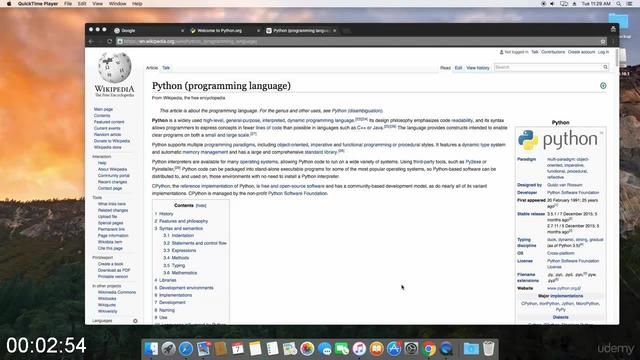Open Calendar icon in dock
The height and width of the screenshot is (360, 640).
(x=238, y=349)
